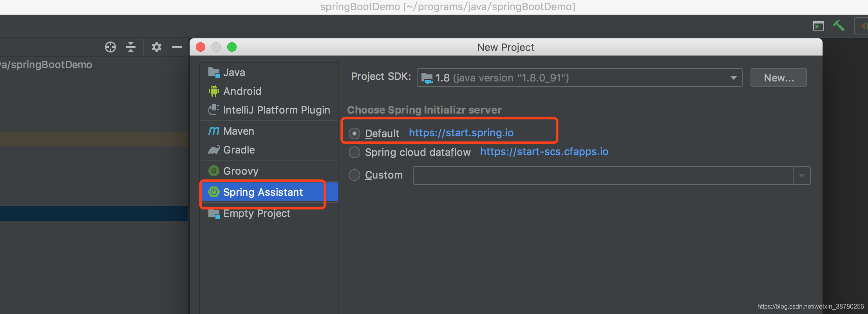
Task: Click the Empty Project folder icon
Action: 214,214
